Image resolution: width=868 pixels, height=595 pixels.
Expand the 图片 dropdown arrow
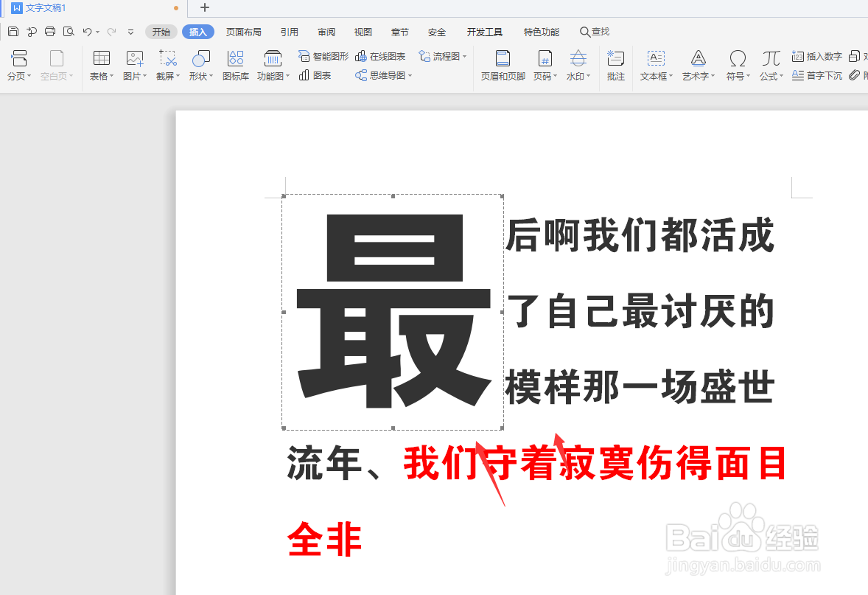point(145,76)
